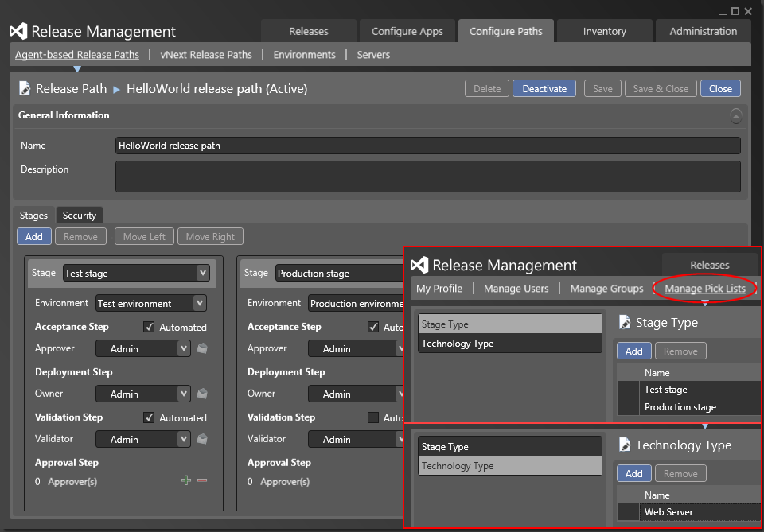The image size is (764, 532).
Task: Select the Stages tab
Action: [x=33, y=216]
